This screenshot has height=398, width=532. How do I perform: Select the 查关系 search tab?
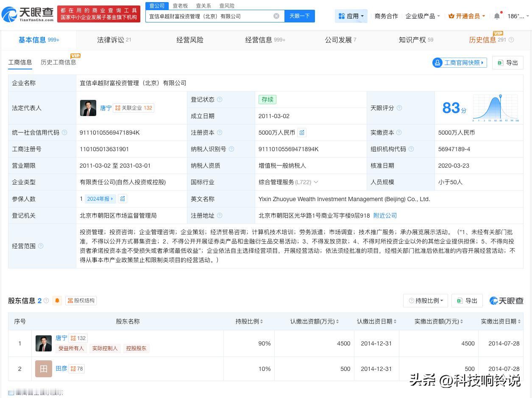tap(203, 6)
